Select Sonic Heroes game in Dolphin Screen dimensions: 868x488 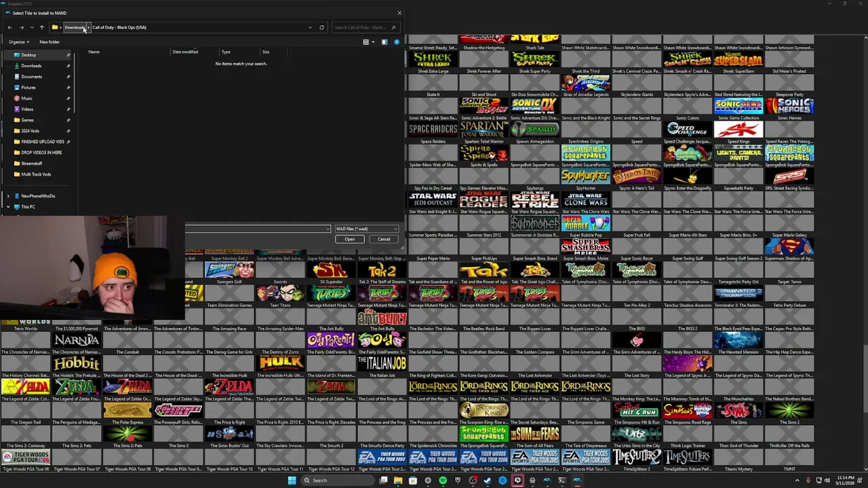click(789, 108)
